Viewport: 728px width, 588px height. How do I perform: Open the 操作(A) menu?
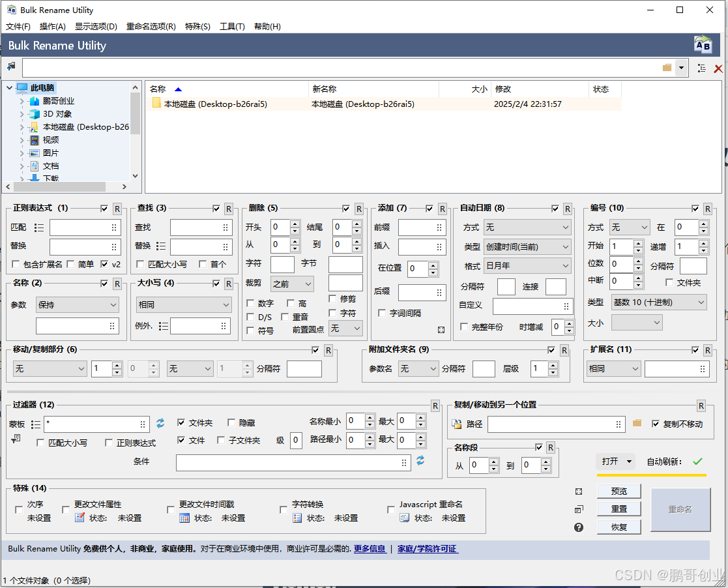click(52, 27)
